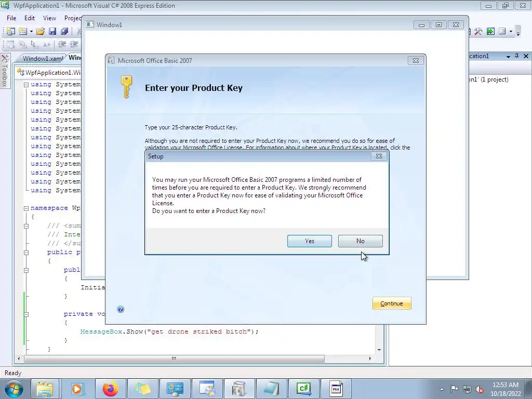
Task: Open the Windows Start menu
Action: (x=14, y=389)
